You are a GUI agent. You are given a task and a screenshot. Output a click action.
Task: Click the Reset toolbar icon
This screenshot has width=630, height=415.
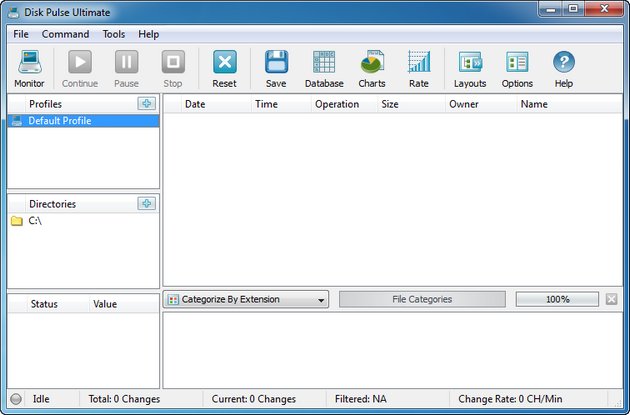coord(225,68)
